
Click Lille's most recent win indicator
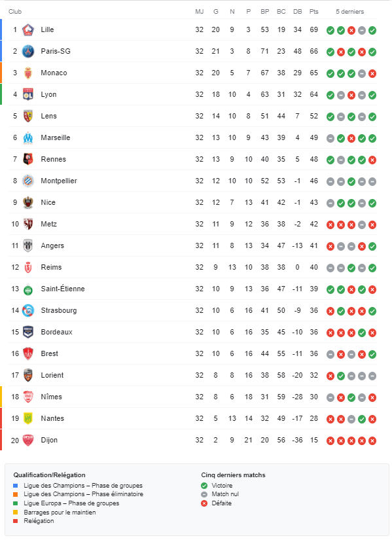coord(372,30)
